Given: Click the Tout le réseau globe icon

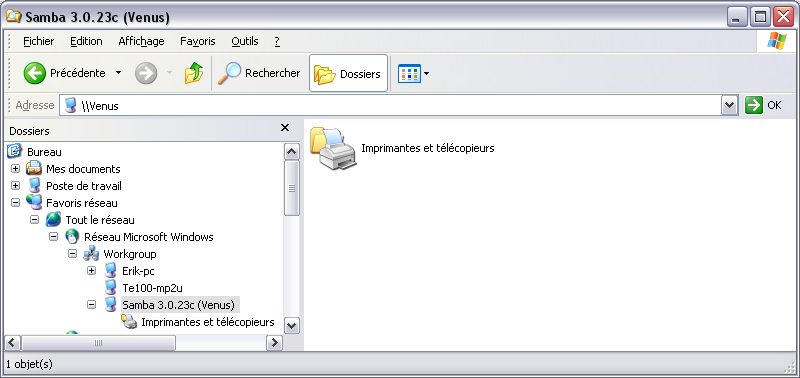Looking at the screenshot, I should pos(53,220).
